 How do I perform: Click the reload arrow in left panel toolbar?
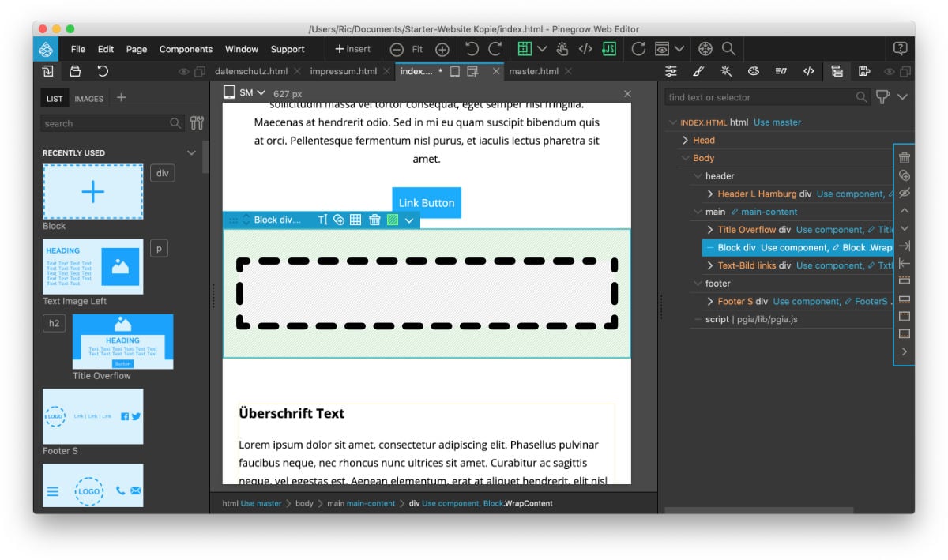point(102,71)
